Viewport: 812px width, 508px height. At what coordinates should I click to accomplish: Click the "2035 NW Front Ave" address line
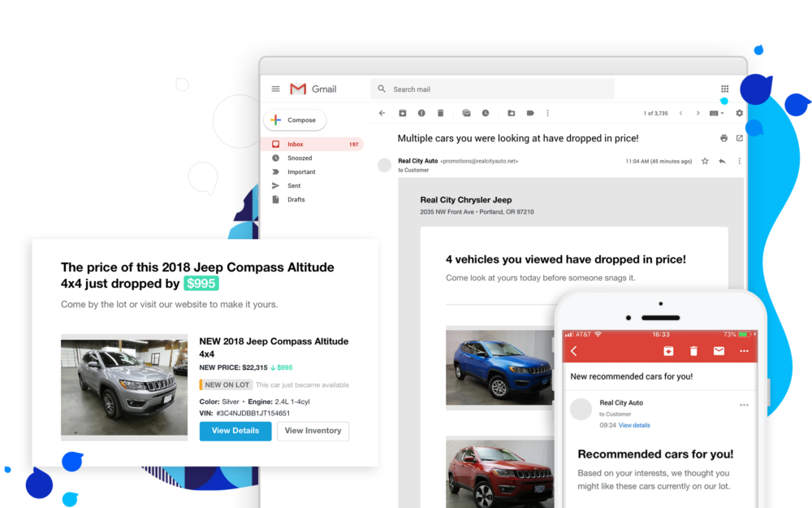tap(477, 212)
